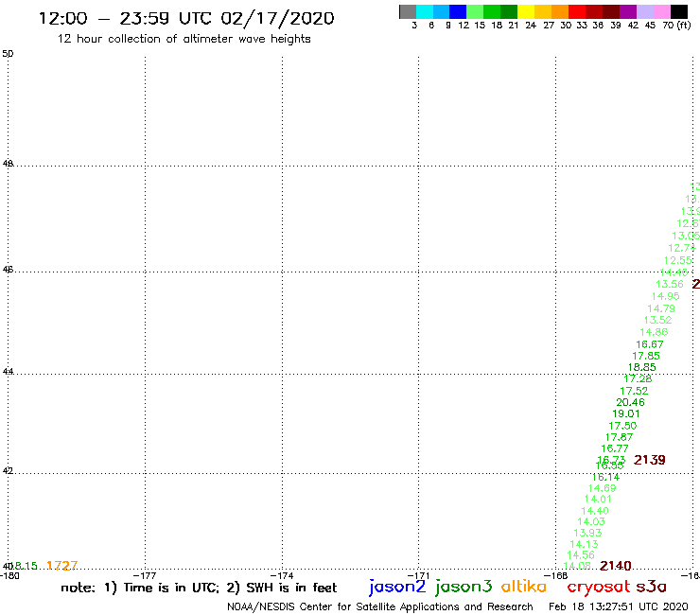This screenshot has height=615, width=700.
Task: Select the cryosat legend label
Action: coord(599,587)
